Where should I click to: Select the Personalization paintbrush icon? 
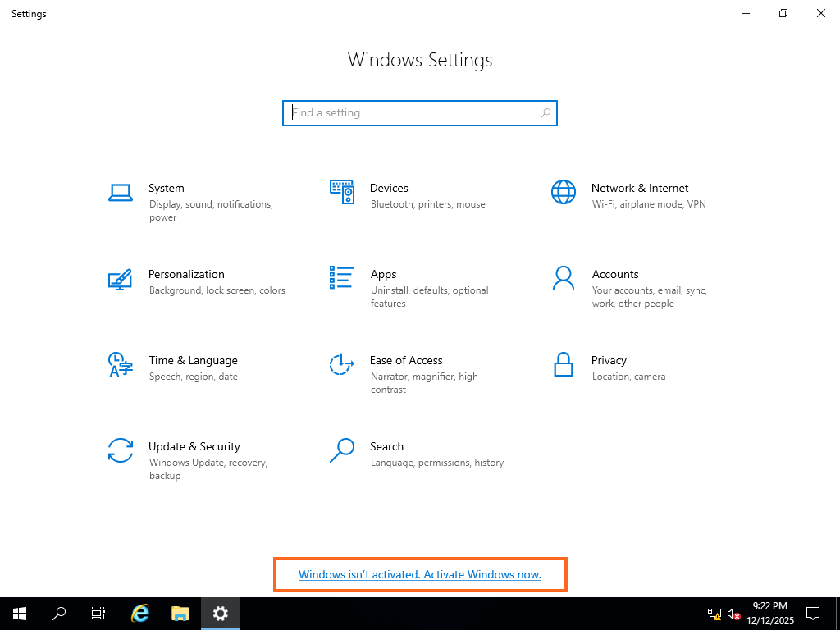click(121, 279)
